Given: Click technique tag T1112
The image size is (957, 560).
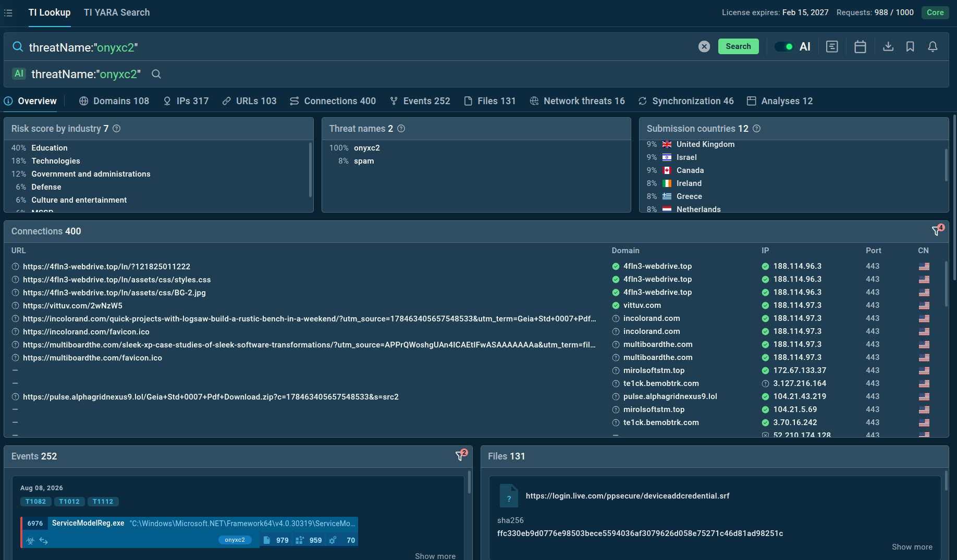Looking at the screenshot, I should [x=103, y=502].
